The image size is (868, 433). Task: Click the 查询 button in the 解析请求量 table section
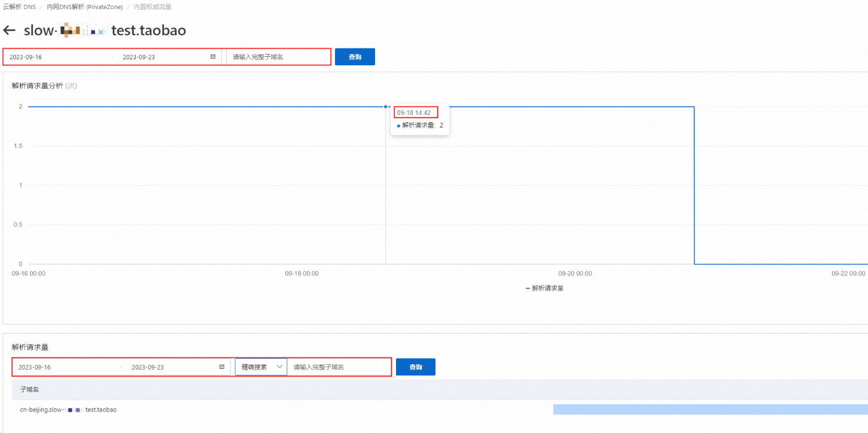coord(416,367)
